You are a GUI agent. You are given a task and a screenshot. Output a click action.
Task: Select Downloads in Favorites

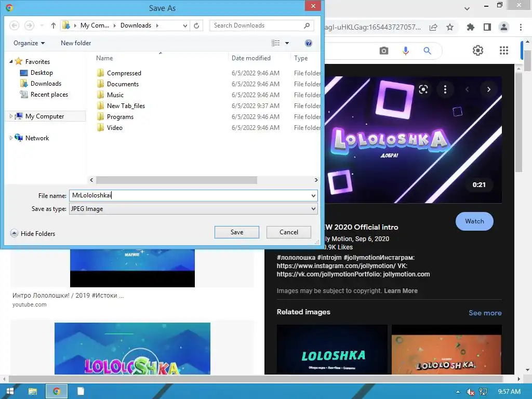[41, 84]
